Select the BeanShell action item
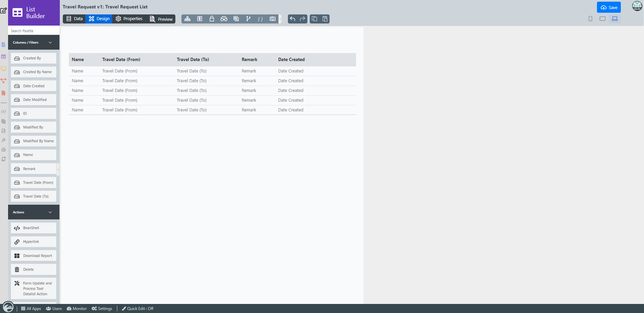 (x=34, y=228)
